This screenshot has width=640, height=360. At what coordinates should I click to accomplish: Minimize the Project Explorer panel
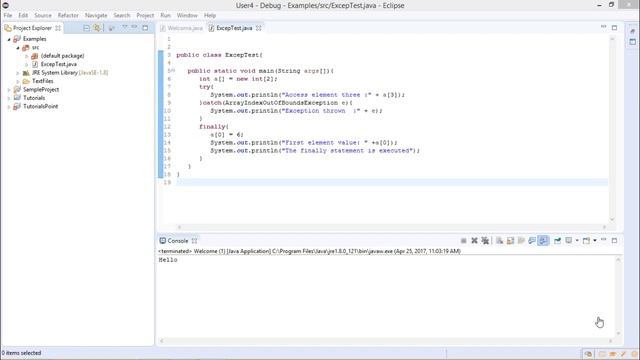click(x=135, y=27)
